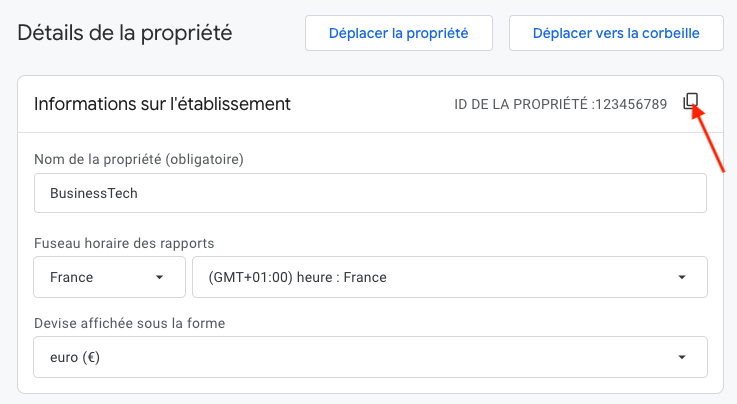Copy the property ID to clipboard

click(x=691, y=102)
